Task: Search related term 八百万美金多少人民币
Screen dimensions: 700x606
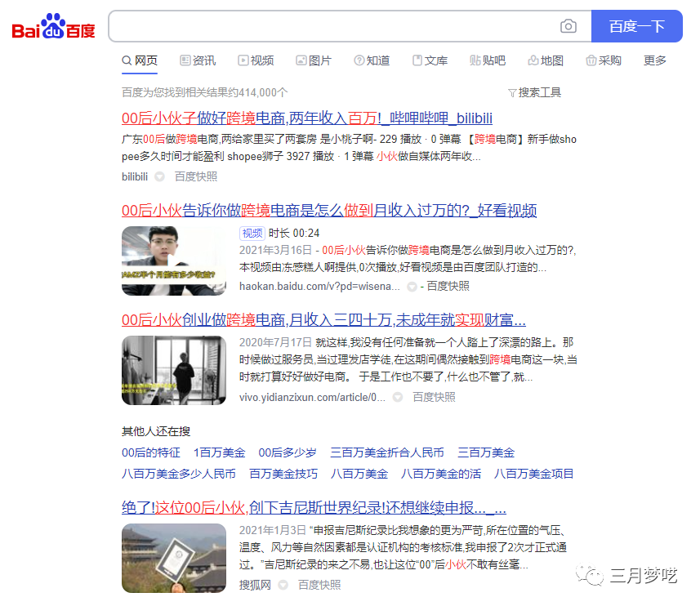Action: click(179, 474)
